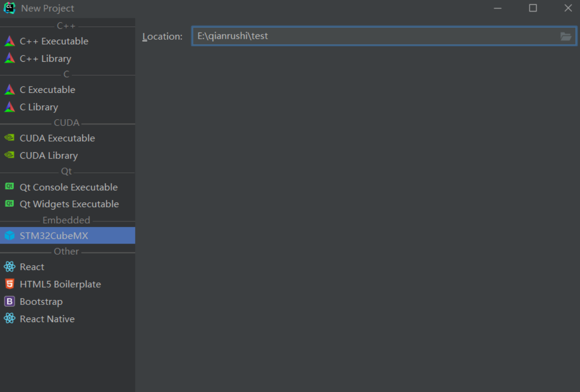The height and width of the screenshot is (392, 580).
Task: Select STM32CubeMX embedded project type
Action: 67,235
